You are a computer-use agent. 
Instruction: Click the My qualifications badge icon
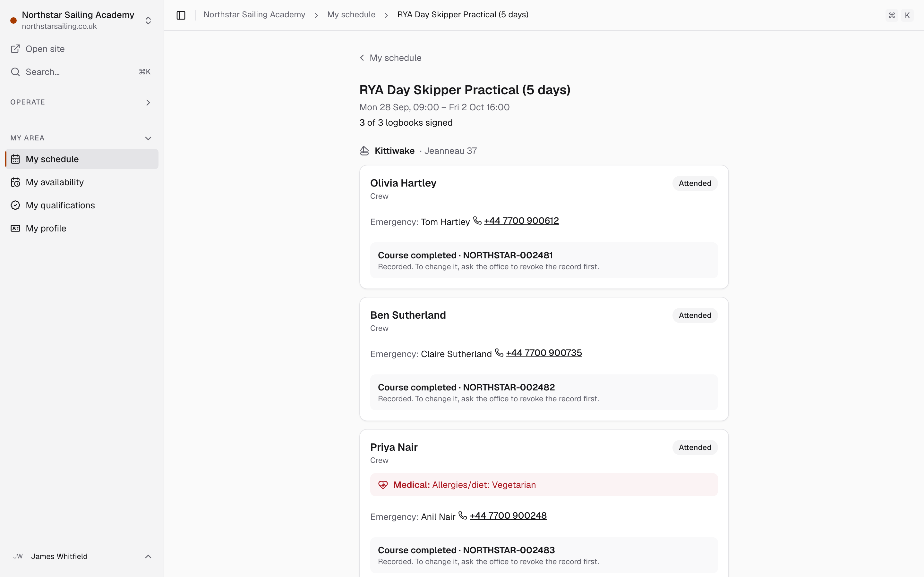(x=15, y=205)
